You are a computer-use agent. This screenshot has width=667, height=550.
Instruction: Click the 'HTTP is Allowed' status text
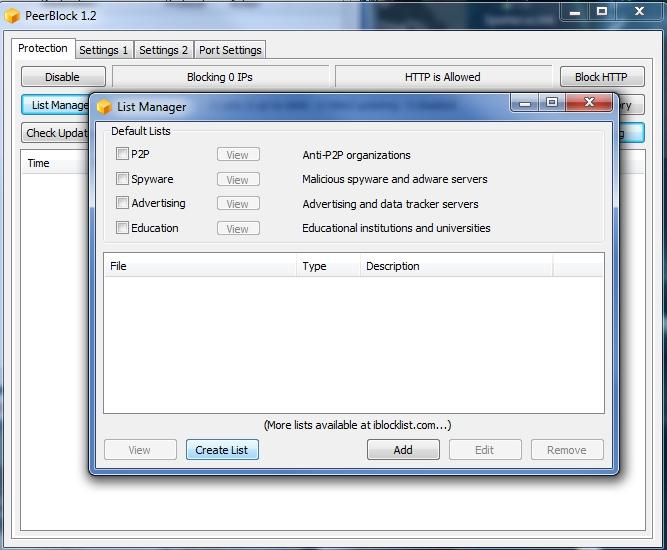(x=443, y=77)
